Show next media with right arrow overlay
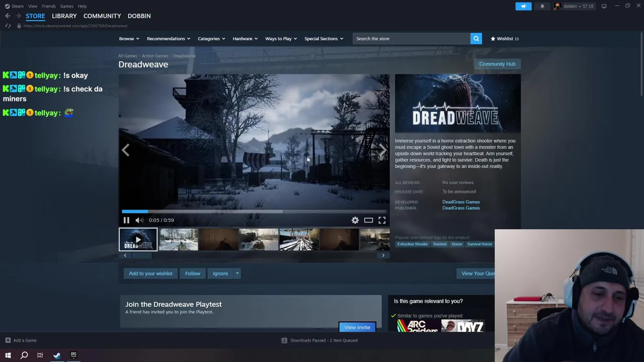Image resolution: width=644 pixels, height=362 pixels. pyautogui.click(x=382, y=150)
